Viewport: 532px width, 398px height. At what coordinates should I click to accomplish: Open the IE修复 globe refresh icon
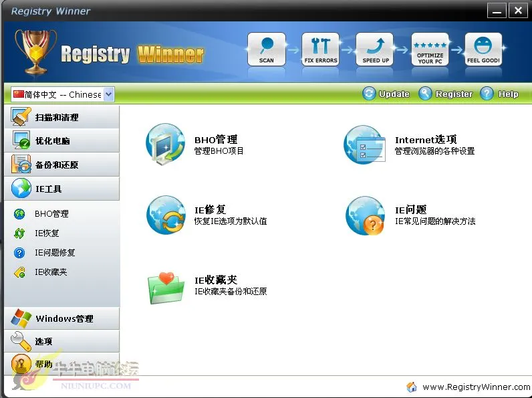[166, 215]
